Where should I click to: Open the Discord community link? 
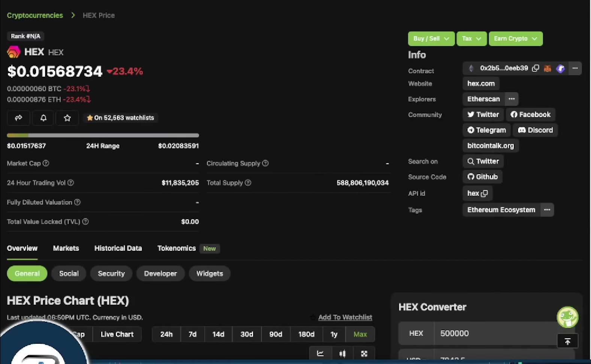(535, 130)
